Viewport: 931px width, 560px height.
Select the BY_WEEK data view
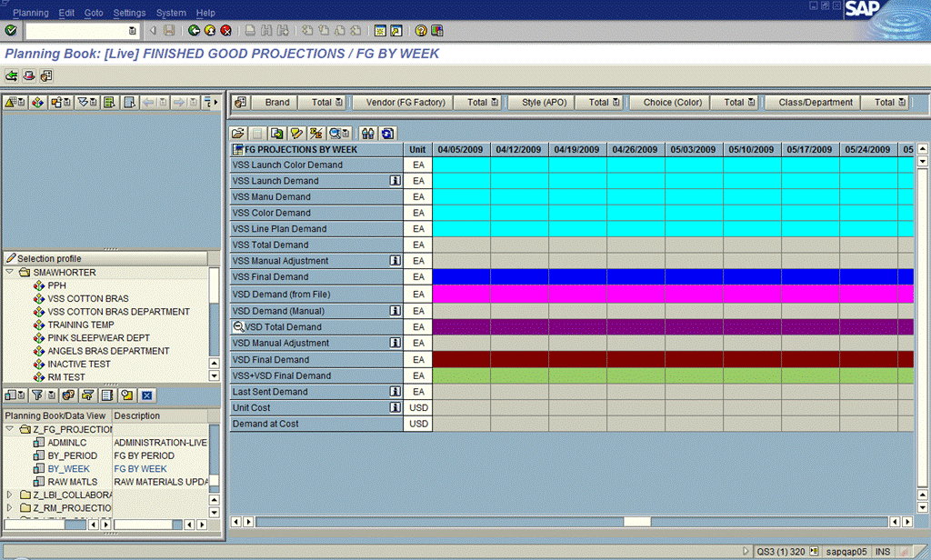pos(68,468)
